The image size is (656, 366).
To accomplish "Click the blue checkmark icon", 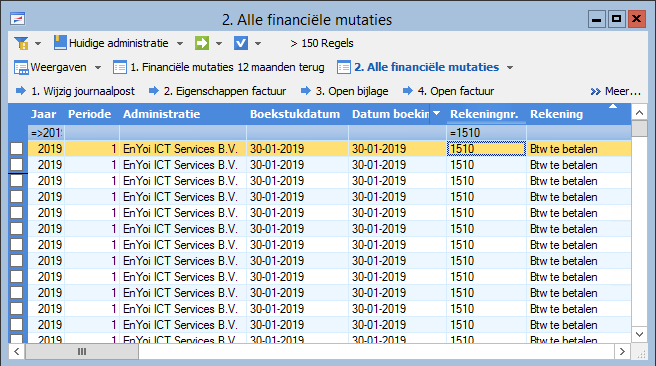I will [x=241, y=43].
